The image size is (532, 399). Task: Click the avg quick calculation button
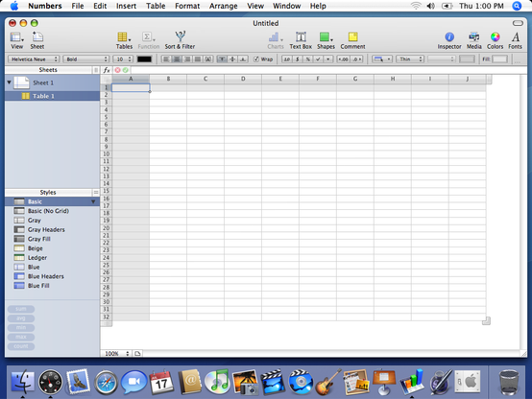tap(21, 318)
